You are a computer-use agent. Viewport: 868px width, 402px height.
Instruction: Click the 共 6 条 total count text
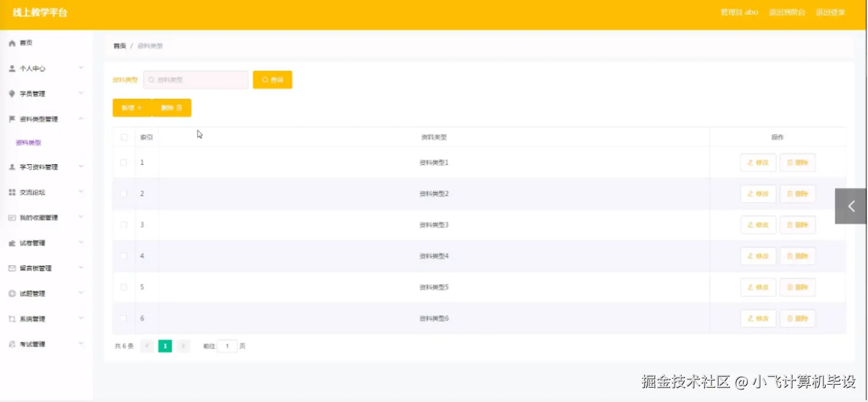point(124,346)
